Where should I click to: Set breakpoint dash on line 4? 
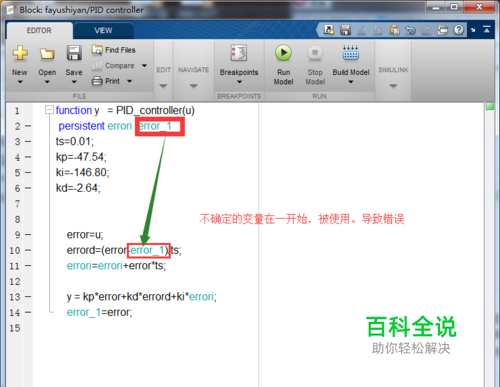coord(28,157)
